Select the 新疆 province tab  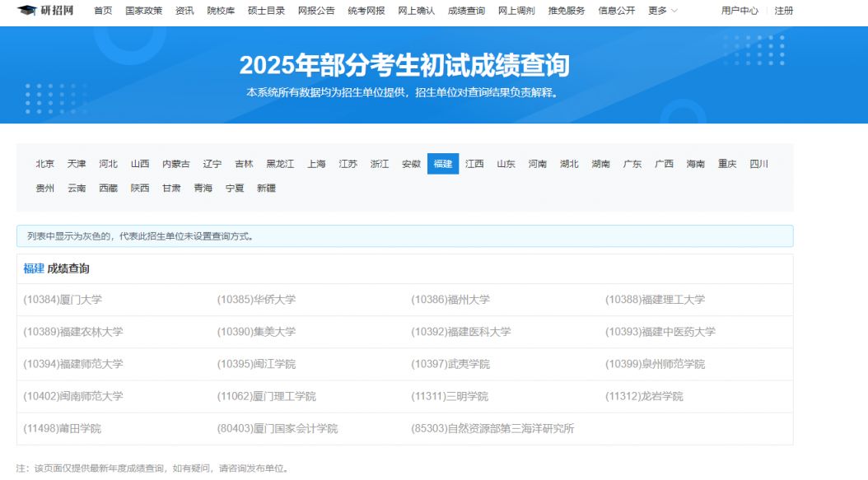[266, 189]
